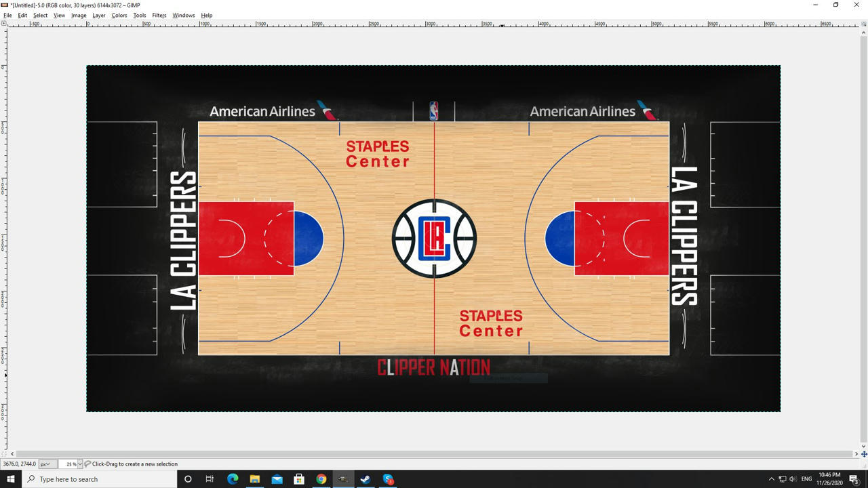Click the horizontal scrollbar right arrow
Image resolution: width=868 pixels, height=488 pixels.
856,454
